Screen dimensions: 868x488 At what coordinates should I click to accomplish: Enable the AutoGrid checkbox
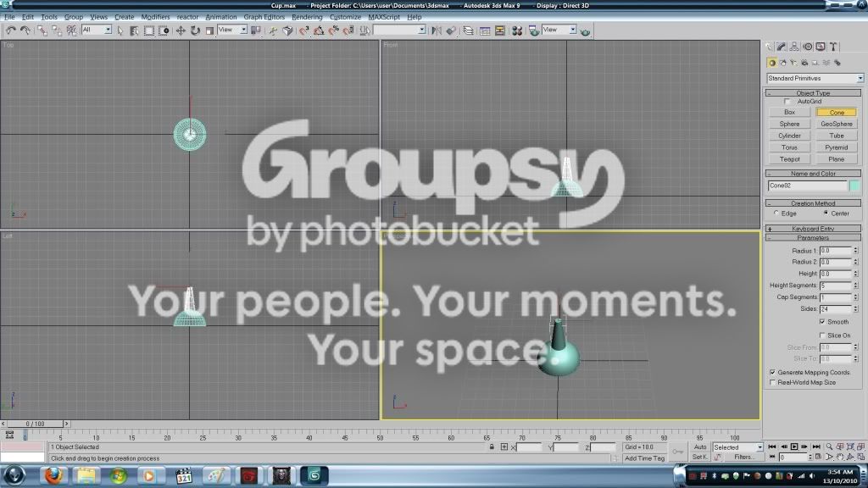(x=787, y=102)
